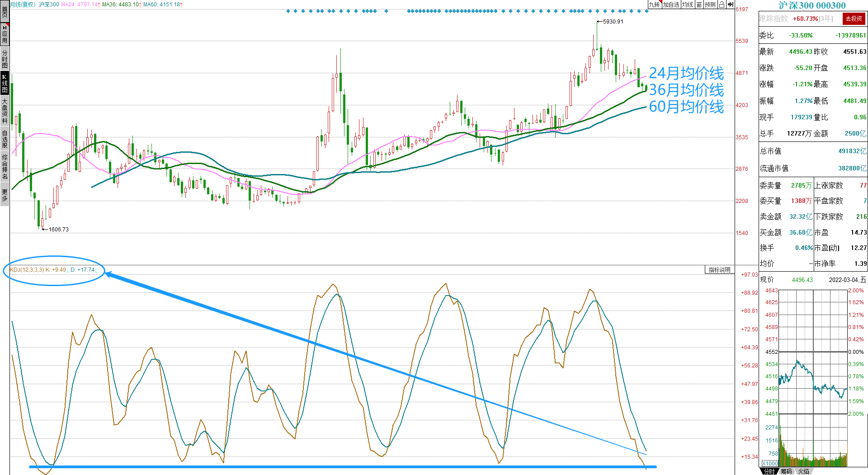868x475 pixels.
Task: Click the 九转 indicator button
Action: [654, 5]
